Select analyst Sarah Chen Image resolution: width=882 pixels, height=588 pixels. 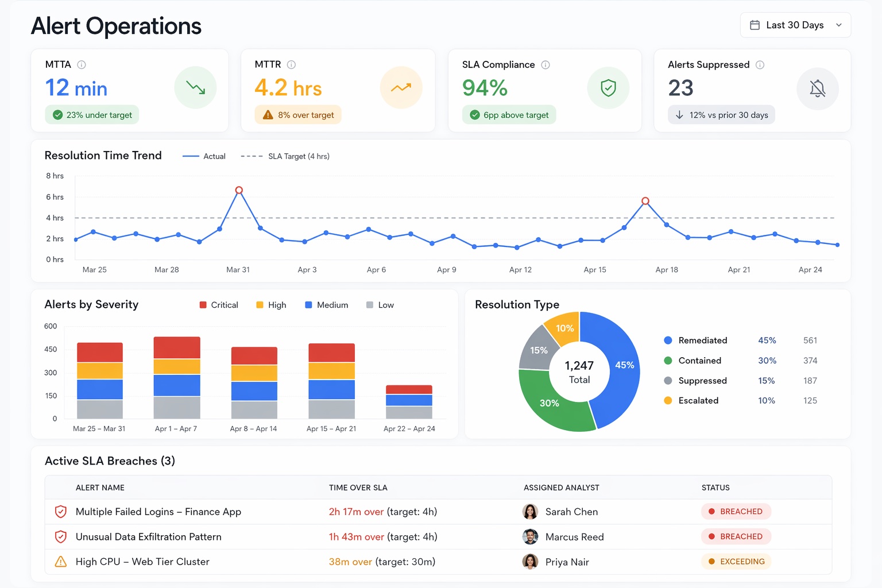(571, 512)
